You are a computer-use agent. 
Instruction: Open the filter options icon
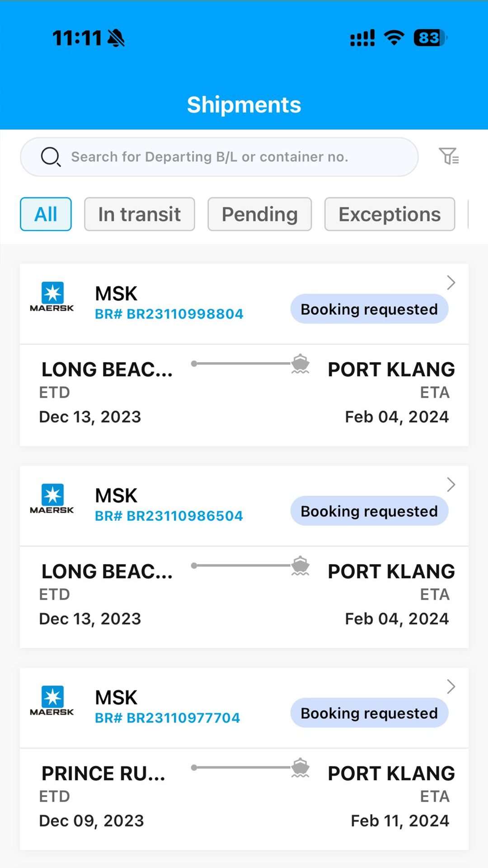(x=449, y=156)
